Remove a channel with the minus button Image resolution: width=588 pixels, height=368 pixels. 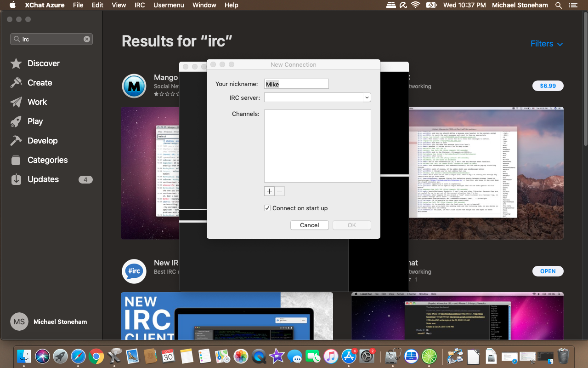pyautogui.click(x=280, y=191)
